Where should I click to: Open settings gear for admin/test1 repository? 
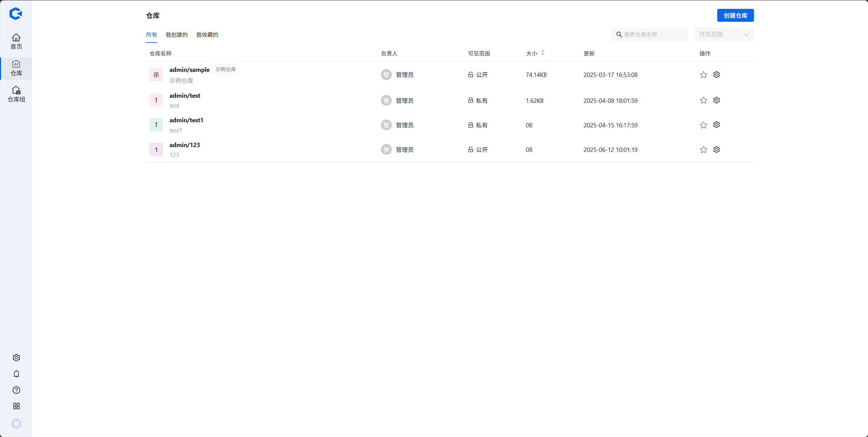[717, 125]
